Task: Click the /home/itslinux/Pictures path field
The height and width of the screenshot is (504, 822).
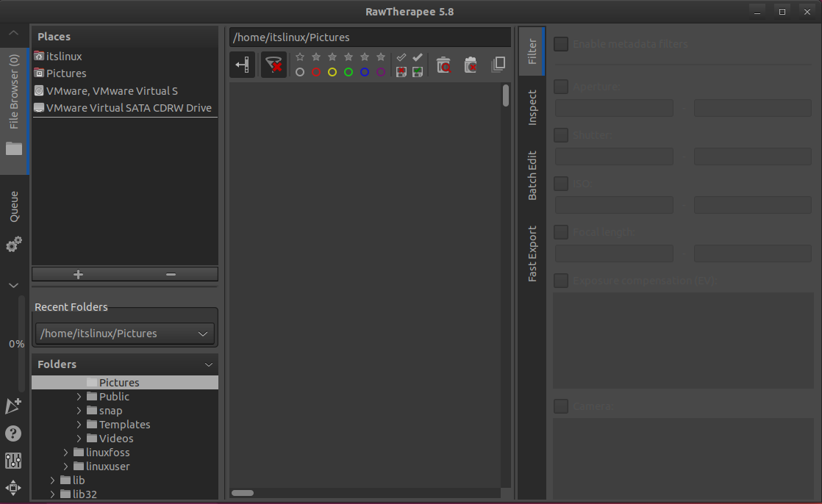Action: (x=370, y=37)
